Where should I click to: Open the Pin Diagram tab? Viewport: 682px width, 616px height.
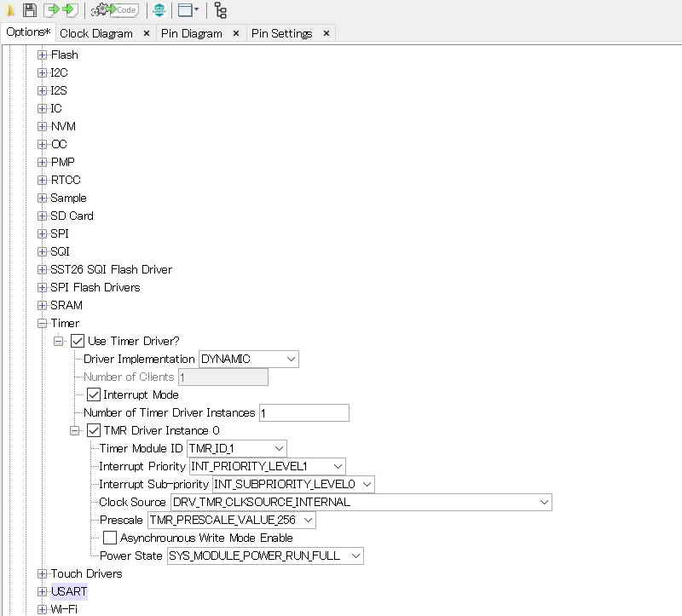(x=191, y=33)
